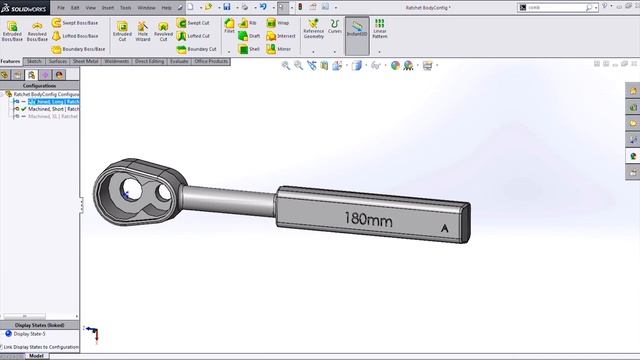
Task: Select the Draft feature
Action: click(249, 36)
